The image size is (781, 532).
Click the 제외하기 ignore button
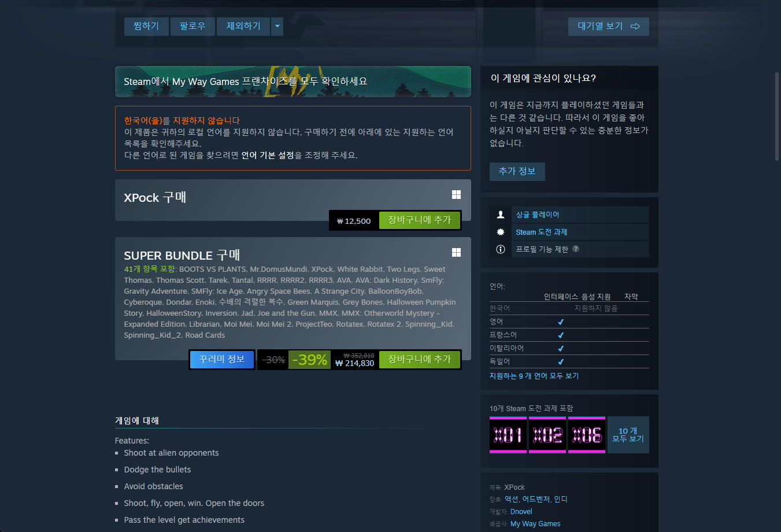(x=243, y=27)
